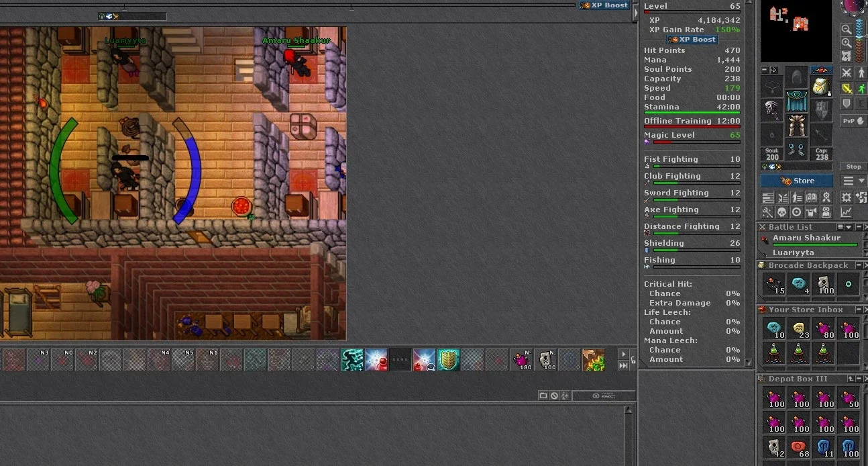Screen dimensions: 868x466
Task: Open the Store button
Action: (x=798, y=181)
